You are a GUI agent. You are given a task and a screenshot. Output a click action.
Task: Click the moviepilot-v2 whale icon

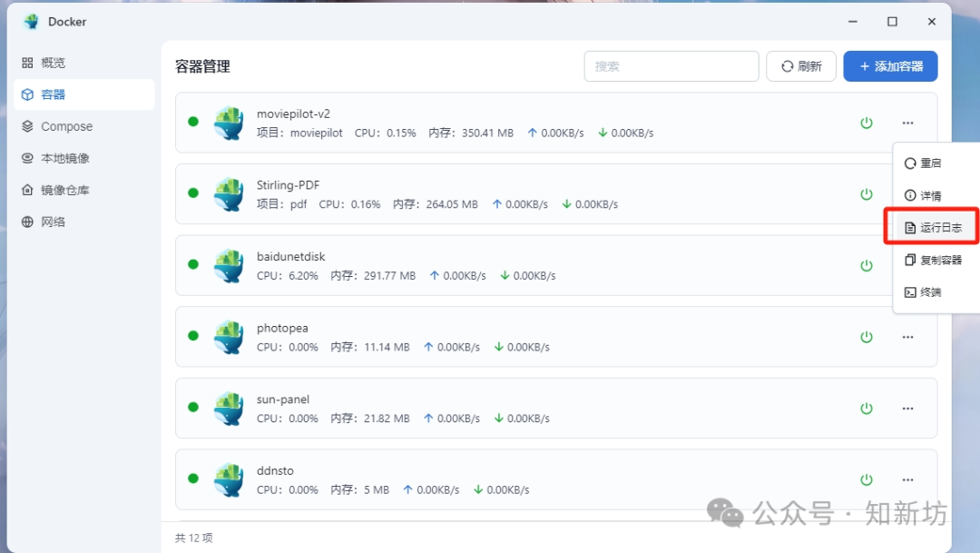[229, 123]
